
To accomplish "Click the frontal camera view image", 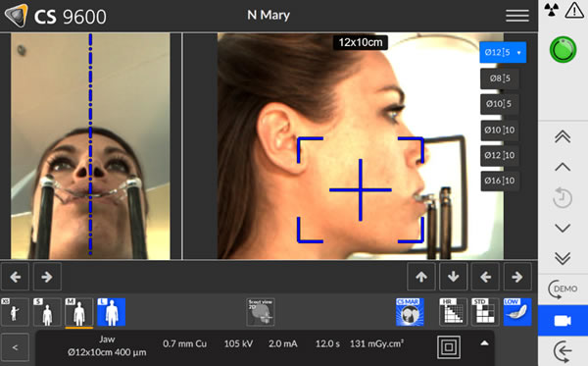I will click(x=90, y=145).
